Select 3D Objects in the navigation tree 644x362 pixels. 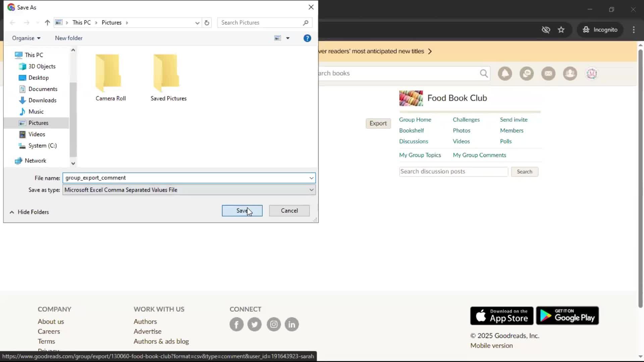pyautogui.click(x=42, y=66)
